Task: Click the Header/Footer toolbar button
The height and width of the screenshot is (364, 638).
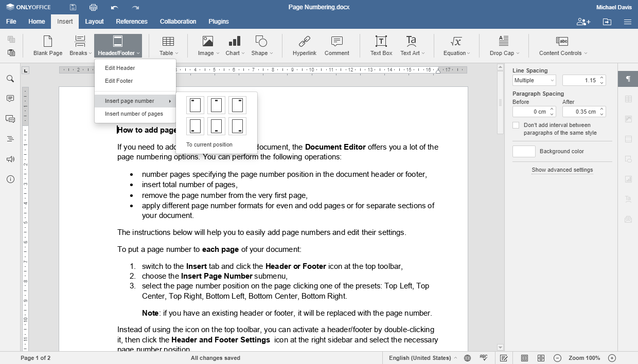Action: 118,46
